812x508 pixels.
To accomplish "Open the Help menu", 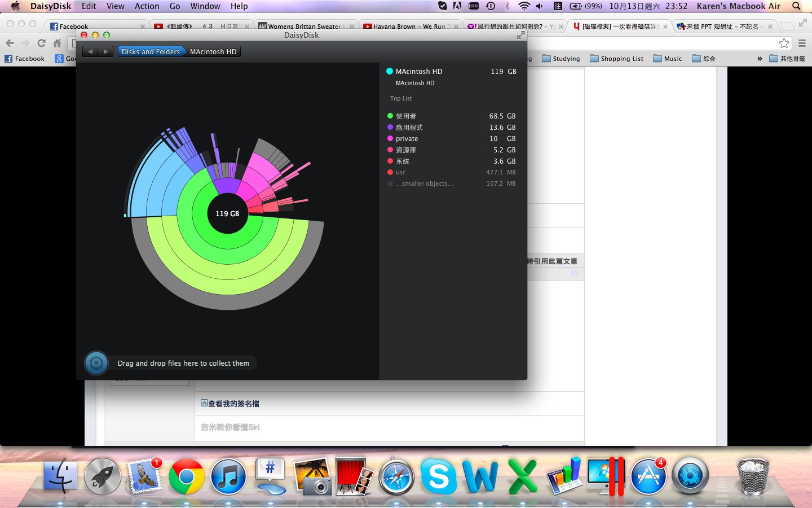I will 239,6.
